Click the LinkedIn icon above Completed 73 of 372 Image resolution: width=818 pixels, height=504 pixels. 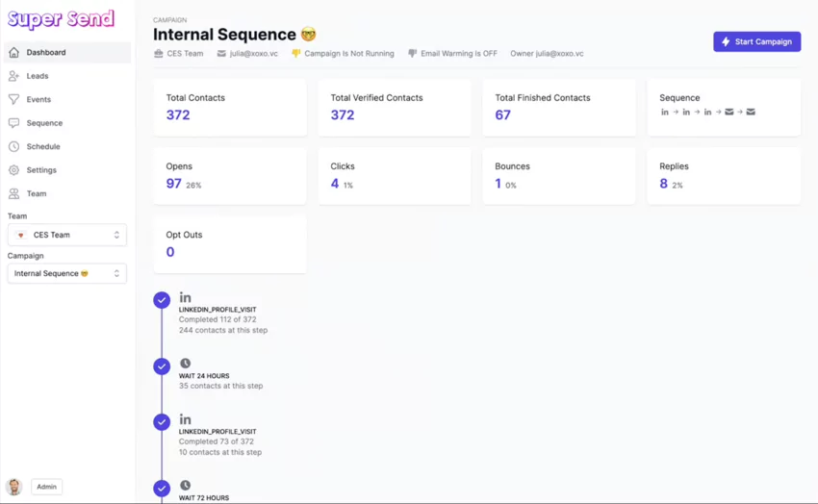tap(185, 419)
